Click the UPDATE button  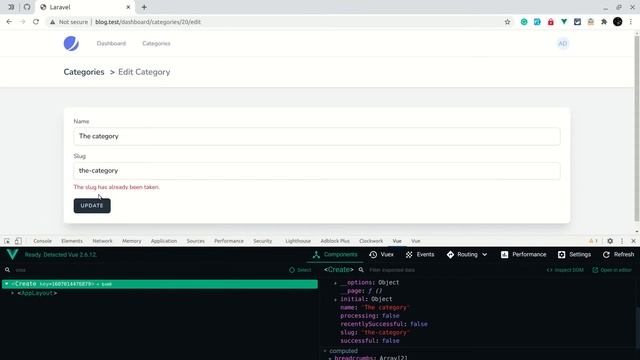pos(92,206)
